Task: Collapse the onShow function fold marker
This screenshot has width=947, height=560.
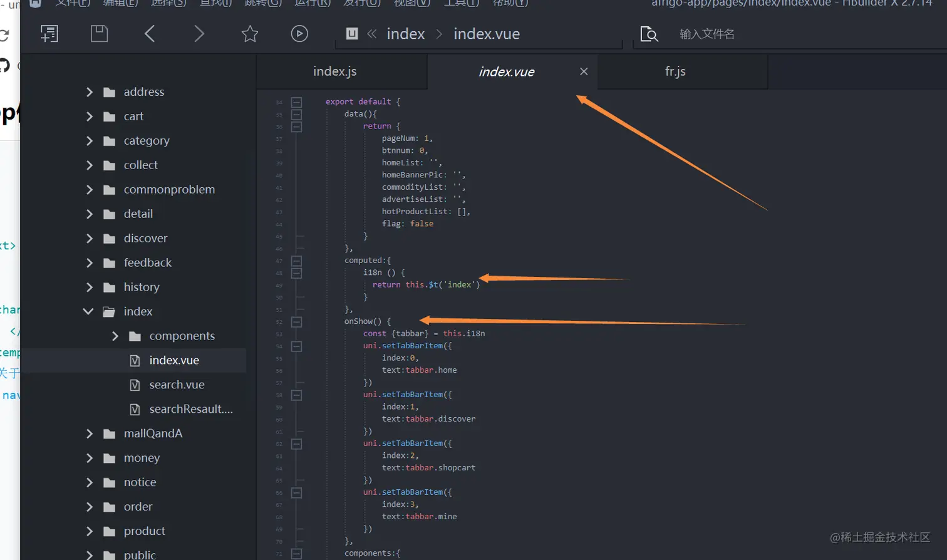Action: (297, 322)
